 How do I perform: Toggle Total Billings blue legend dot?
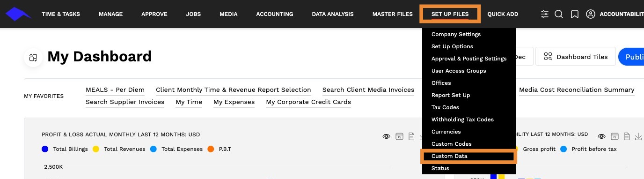coord(45,149)
